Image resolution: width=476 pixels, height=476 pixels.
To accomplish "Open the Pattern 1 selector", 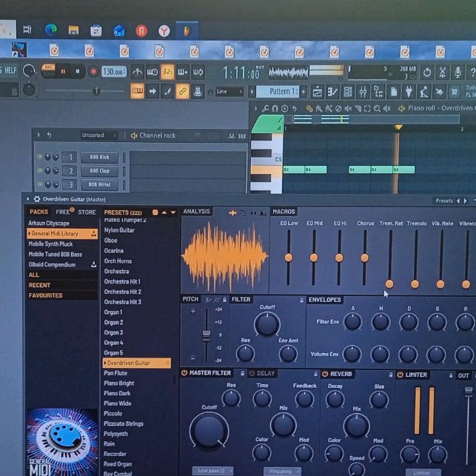I will point(278,91).
